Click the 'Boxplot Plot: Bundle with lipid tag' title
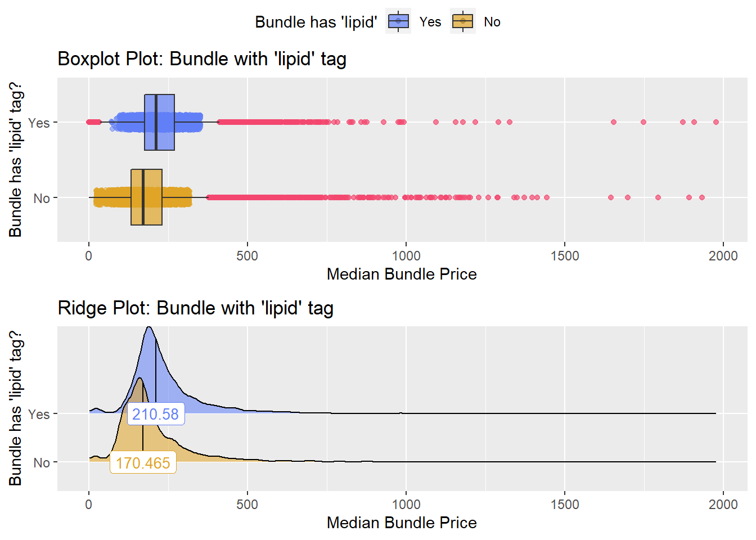The height and width of the screenshot is (540, 756). click(x=202, y=58)
